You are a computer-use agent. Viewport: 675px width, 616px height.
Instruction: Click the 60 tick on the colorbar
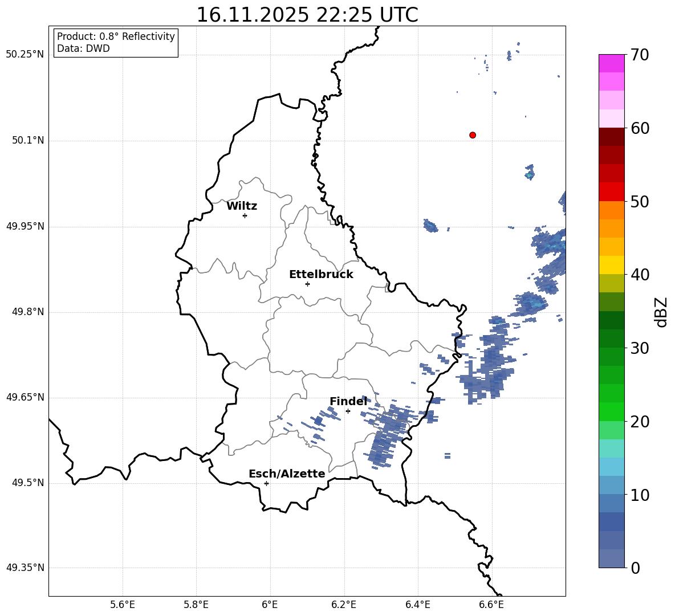click(640, 128)
